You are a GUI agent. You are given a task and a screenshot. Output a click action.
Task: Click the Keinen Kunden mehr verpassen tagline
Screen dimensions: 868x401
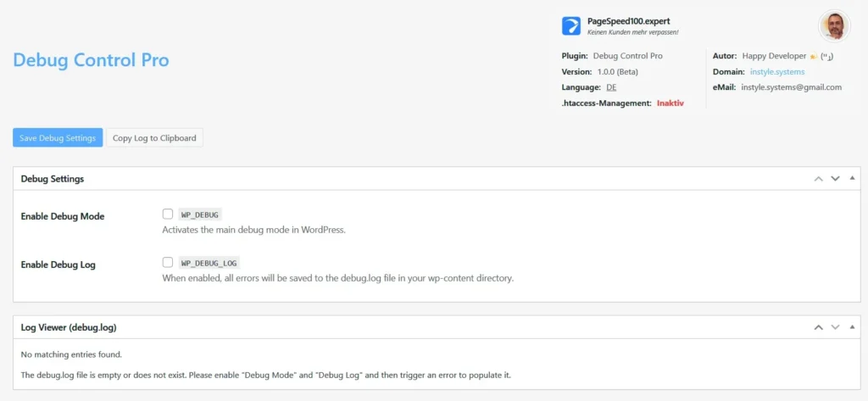coord(632,33)
